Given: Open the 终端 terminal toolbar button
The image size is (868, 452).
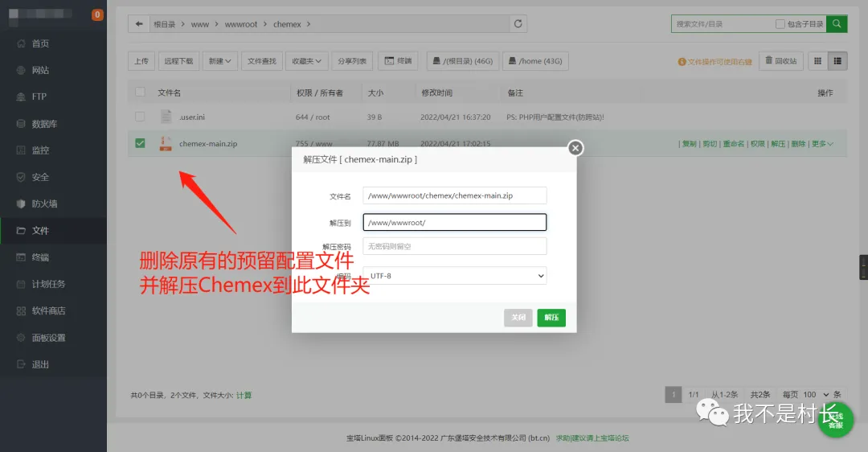Looking at the screenshot, I should coord(398,60).
